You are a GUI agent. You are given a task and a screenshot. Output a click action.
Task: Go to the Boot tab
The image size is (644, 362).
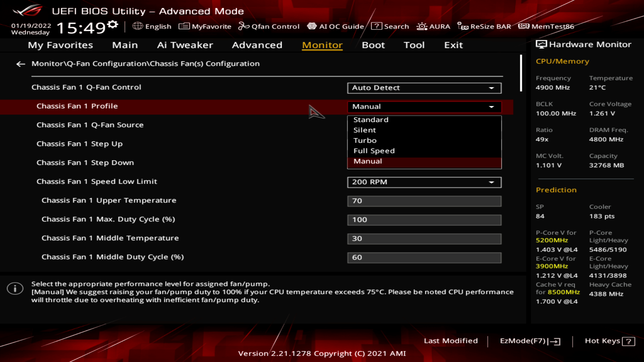point(373,45)
